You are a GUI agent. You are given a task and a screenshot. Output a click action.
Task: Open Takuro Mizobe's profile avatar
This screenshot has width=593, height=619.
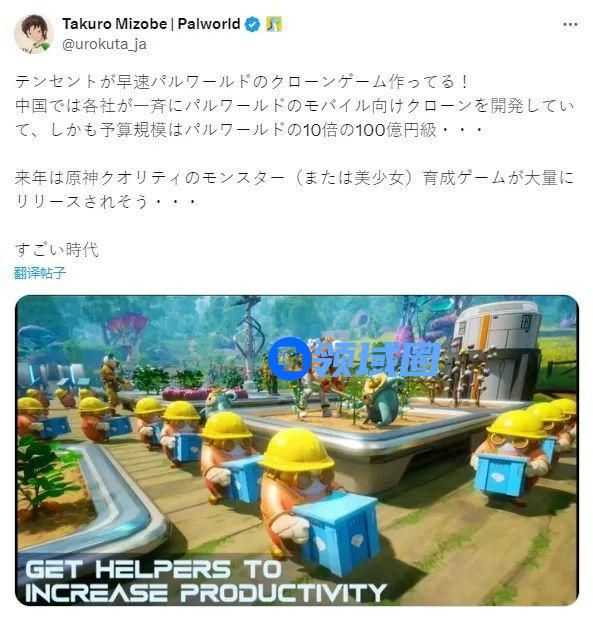(34, 34)
